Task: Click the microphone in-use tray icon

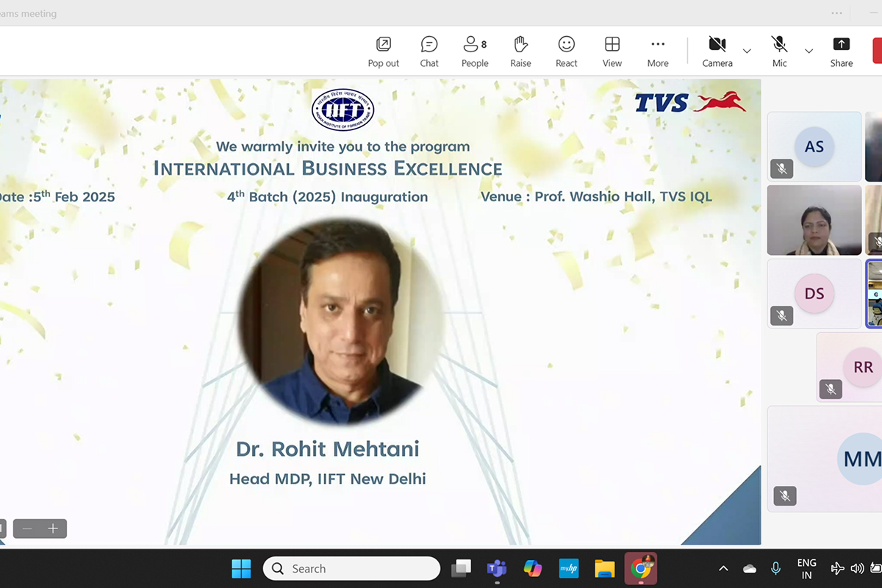Action: [x=775, y=568]
